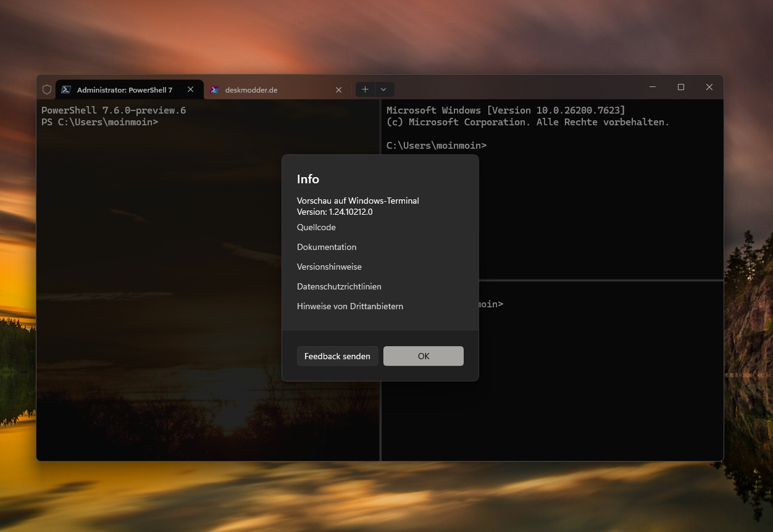Close the deskmodder.de tab

(338, 89)
